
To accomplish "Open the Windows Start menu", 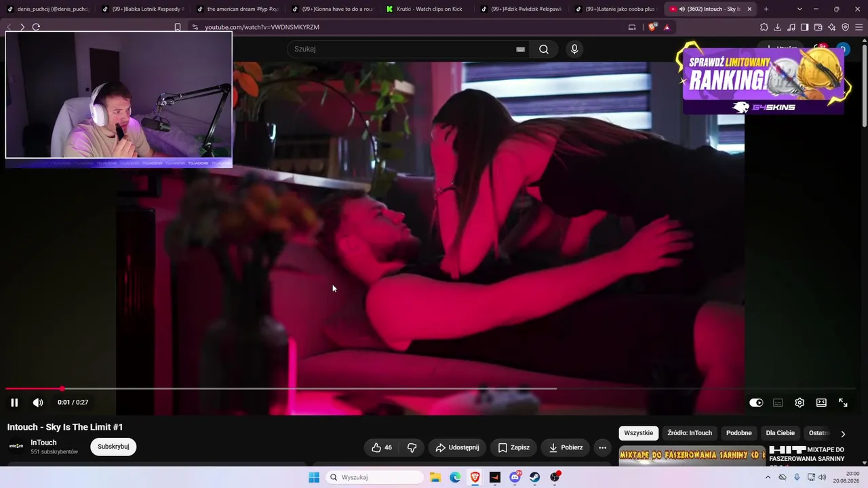I will [x=314, y=477].
